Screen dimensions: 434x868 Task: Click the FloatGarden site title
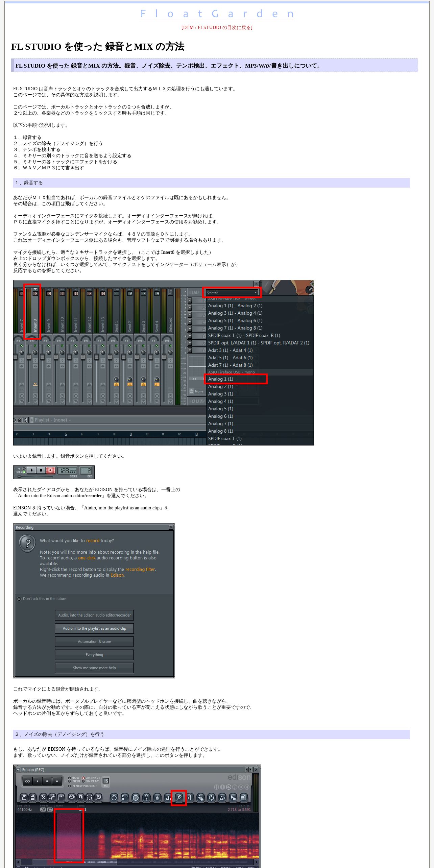tap(217, 14)
